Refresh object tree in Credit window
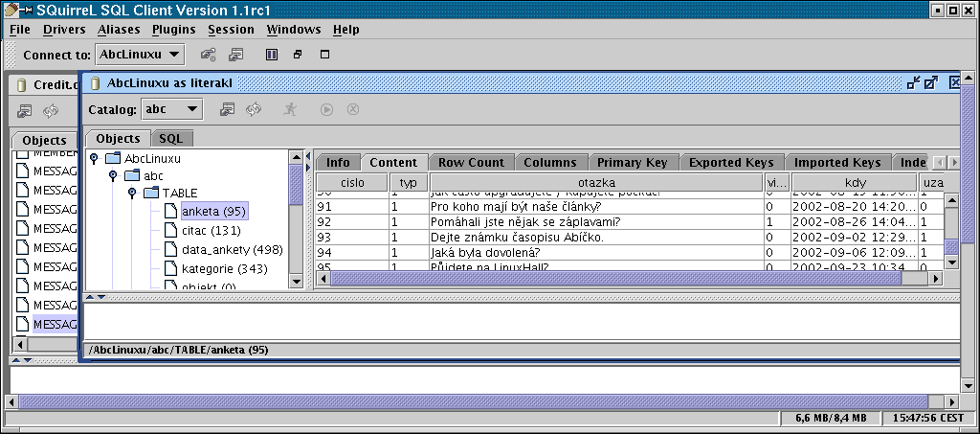Screen dimensions: 980x434 [51, 111]
